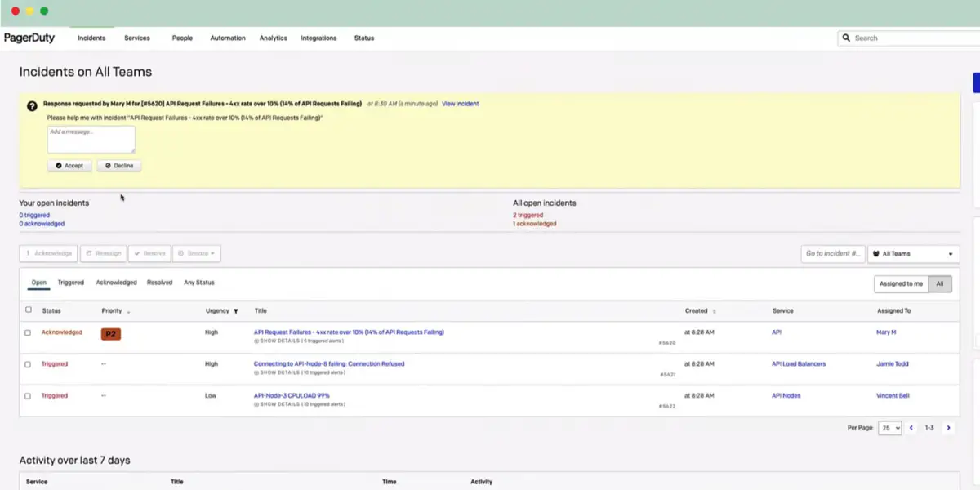Open the People menu
The image size is (980, 490).
tap(182, 38)
